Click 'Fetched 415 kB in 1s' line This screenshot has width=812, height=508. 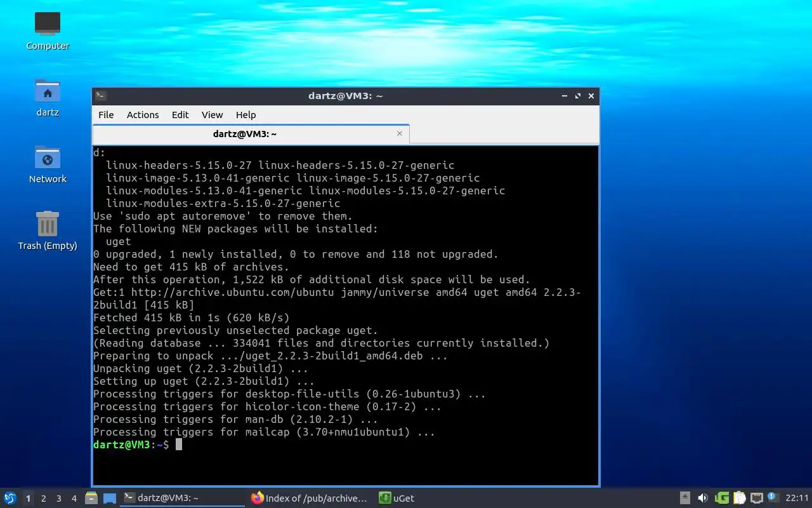[191, 317]
